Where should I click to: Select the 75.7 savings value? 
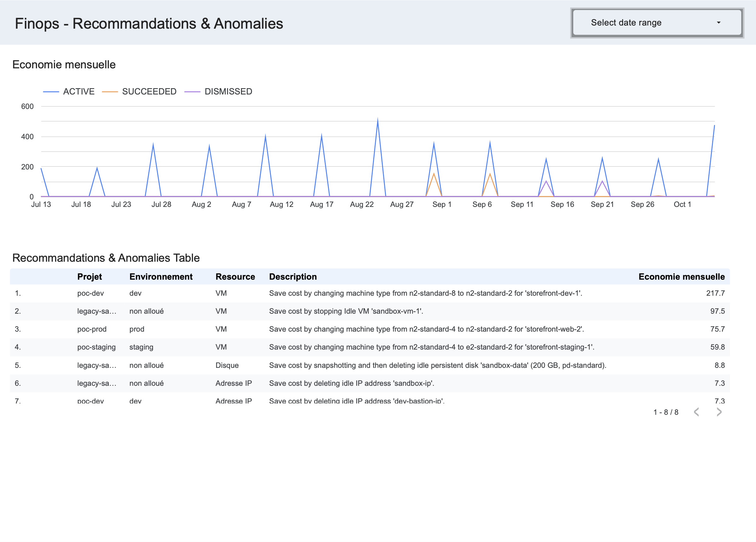(x=717, y=329)
